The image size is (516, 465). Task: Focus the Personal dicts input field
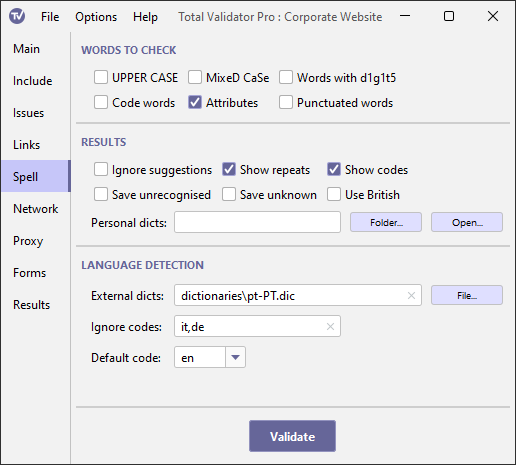257,222
